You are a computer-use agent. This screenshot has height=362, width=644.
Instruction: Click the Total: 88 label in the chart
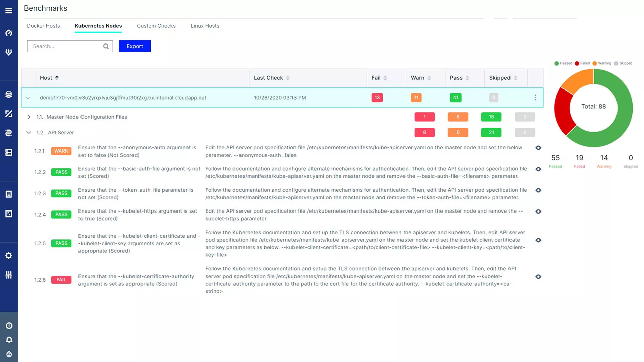pos(593,107)
